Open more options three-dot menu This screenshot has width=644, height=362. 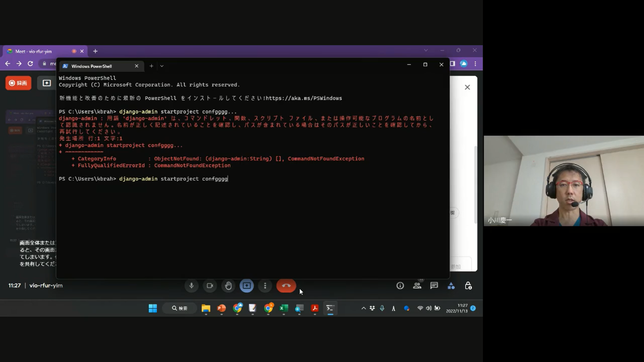click(x=265, y=286)
